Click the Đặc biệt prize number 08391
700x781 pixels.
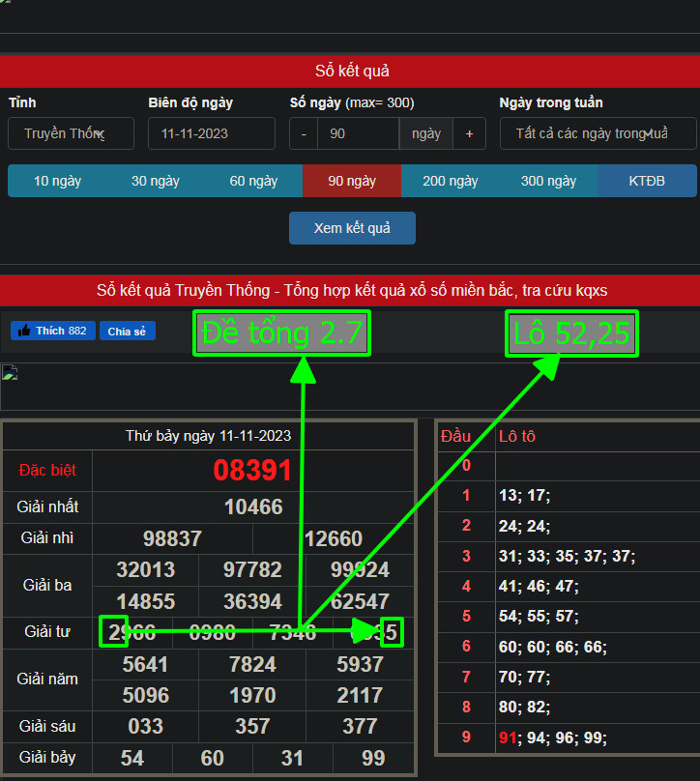pos(252,471)
